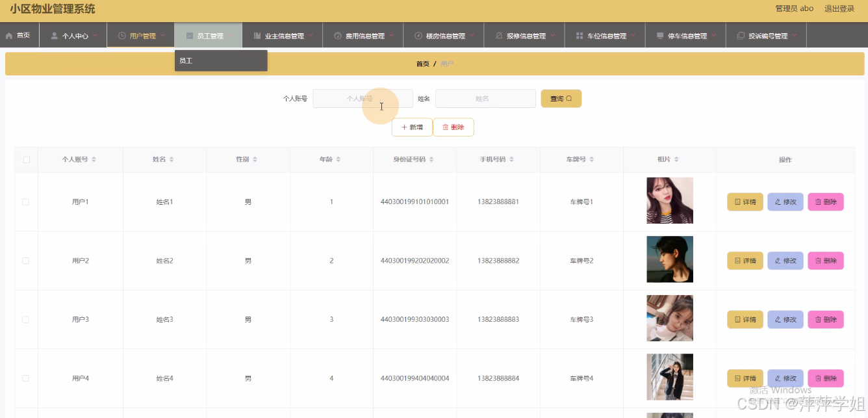Image resolution: width=868 pixels, height=418 pixels.
Task: Click the person icon in 个人中心 menu
Action: tap(55, 36)
